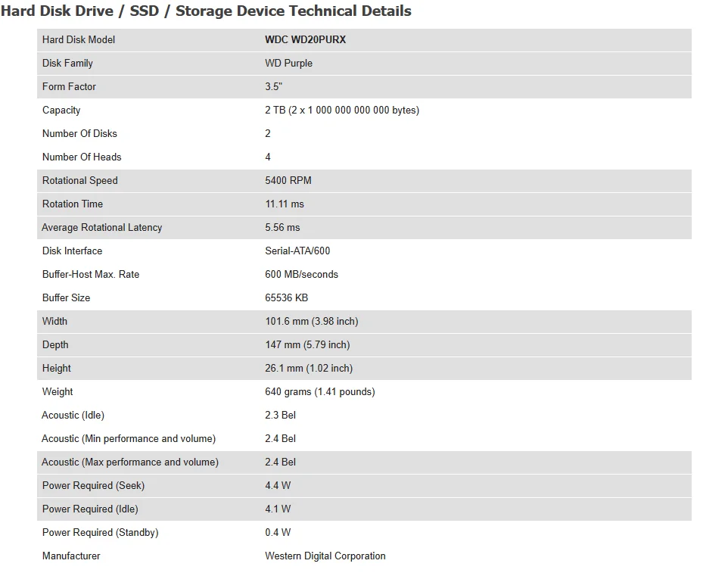Click the Form Factor row label
This screenshot has width=728, height=576.
click(x=69, y=86)
